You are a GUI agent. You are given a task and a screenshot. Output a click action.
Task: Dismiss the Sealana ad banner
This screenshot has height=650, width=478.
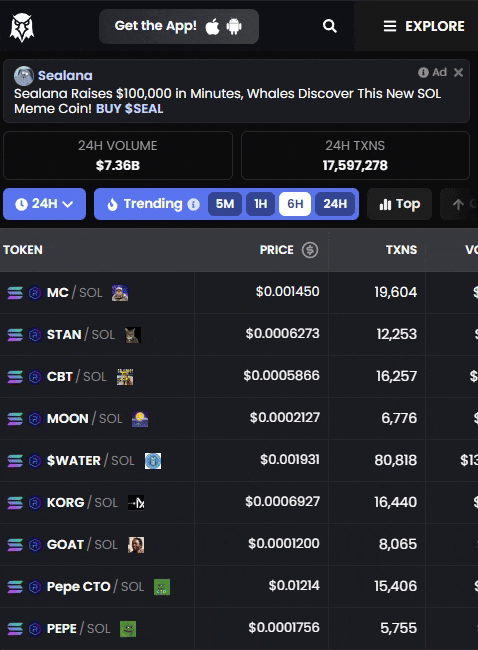point(458,73)
